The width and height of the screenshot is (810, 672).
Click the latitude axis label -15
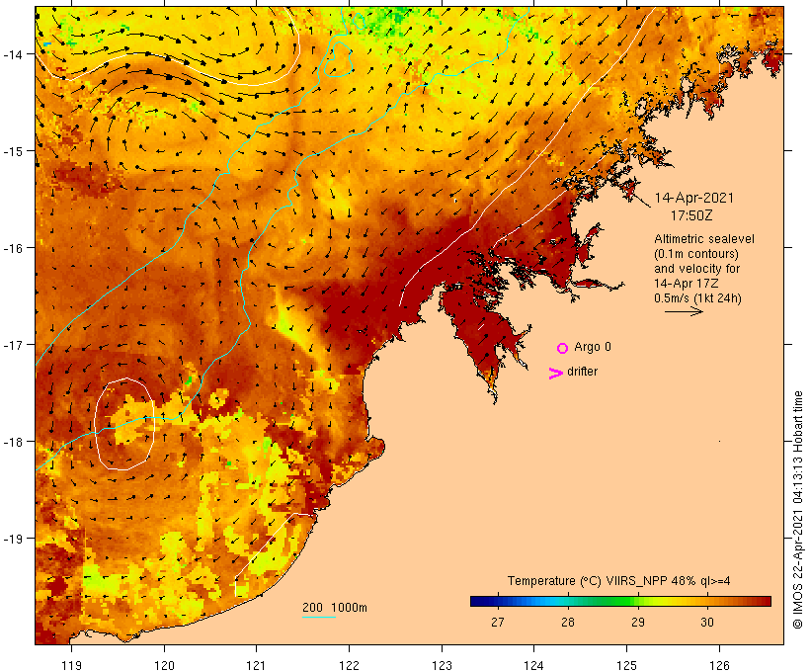tap(12, 151)
